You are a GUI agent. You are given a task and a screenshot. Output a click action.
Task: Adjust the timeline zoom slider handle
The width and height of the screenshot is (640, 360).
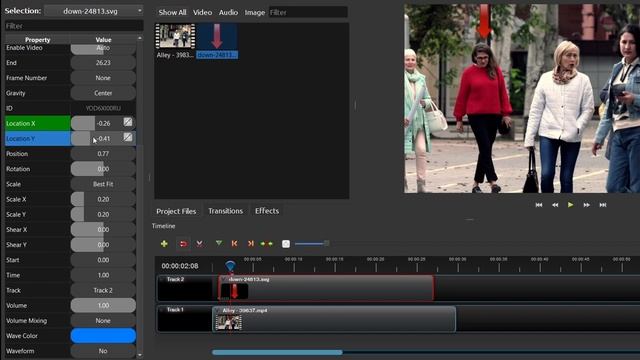326,243
